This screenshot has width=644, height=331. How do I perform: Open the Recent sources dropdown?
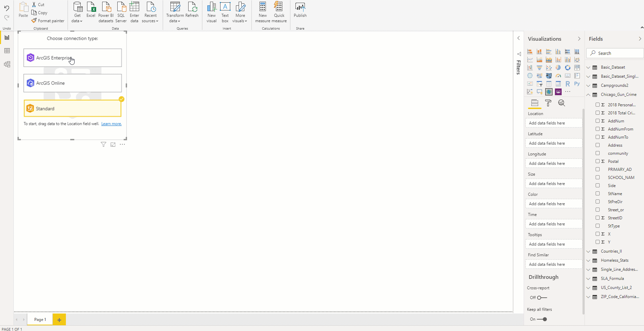[150, 12]
